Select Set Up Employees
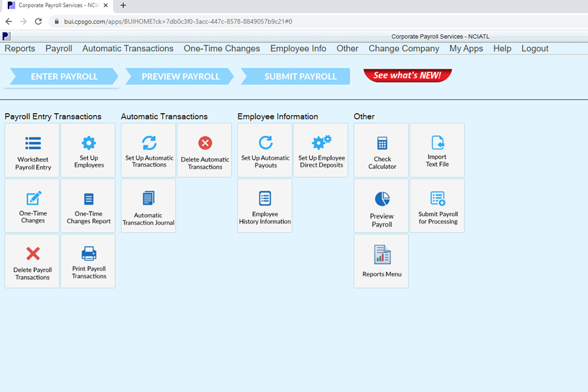Image resolution: width=588 pixels, height=392 pixels. 88,150
